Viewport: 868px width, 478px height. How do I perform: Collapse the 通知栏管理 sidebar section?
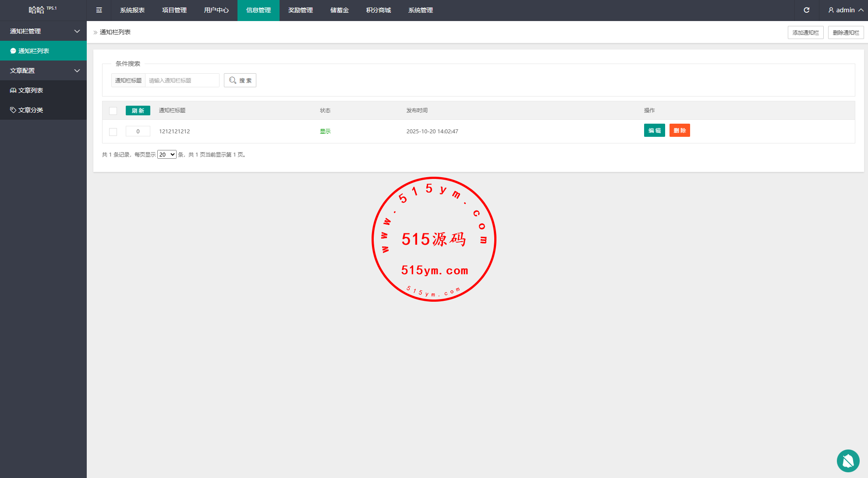[77, 31]
